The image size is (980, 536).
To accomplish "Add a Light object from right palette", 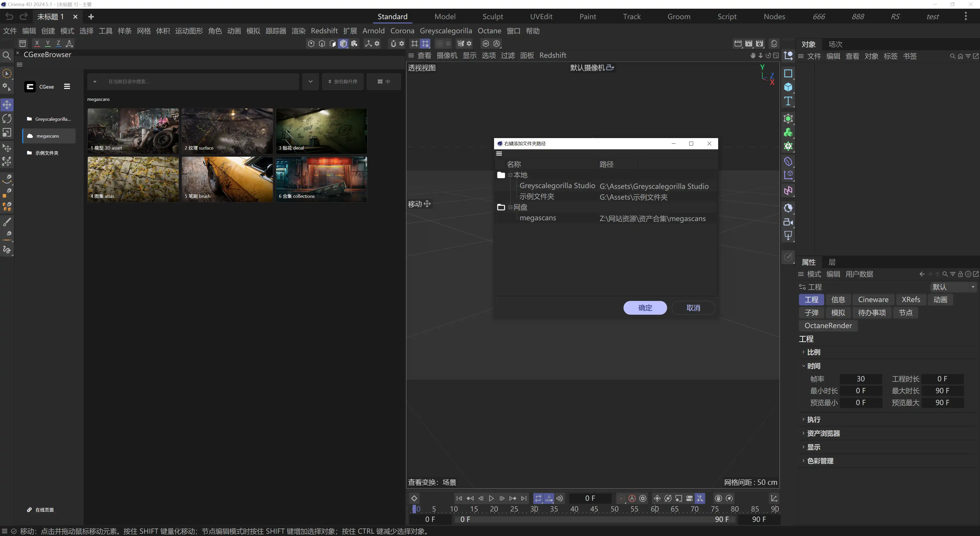I will 788,236.
